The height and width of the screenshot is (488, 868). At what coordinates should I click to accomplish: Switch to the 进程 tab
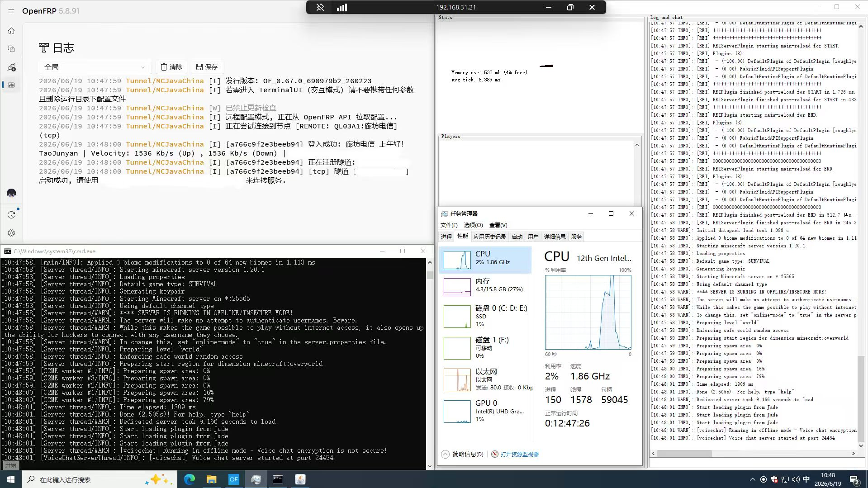446,237
